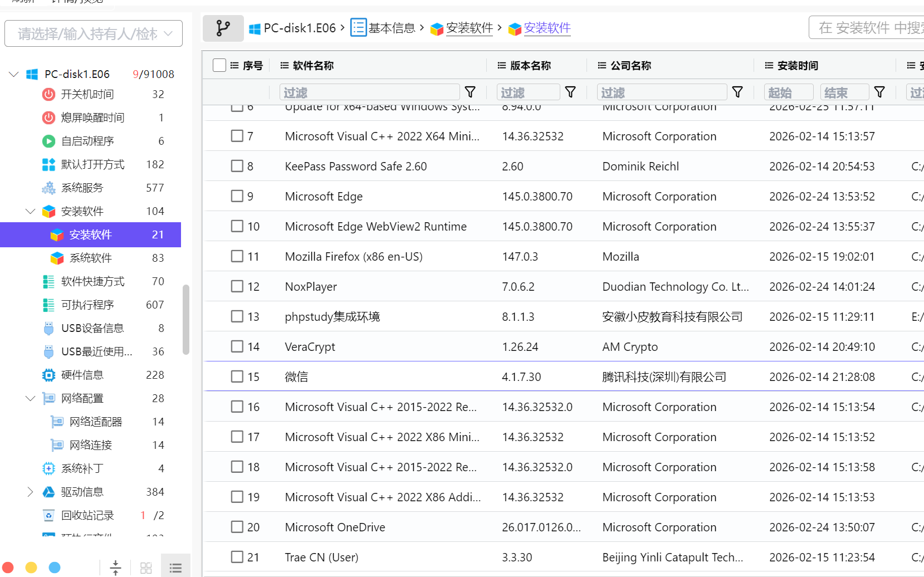Click 基本信息 in the breadcrumb
Screen dimensions: 924x577
coord(392,28)
